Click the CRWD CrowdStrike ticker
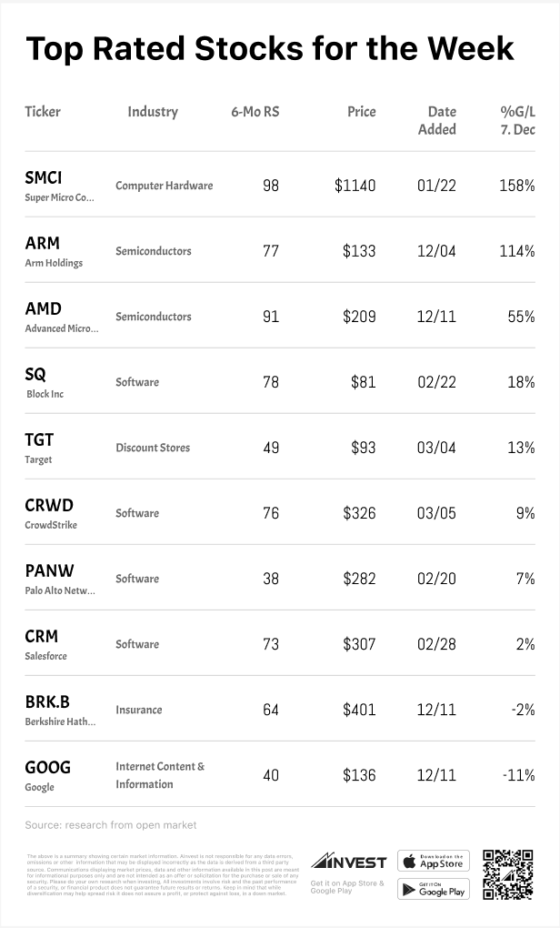560x928 pixels. click(x=49, y=505)
